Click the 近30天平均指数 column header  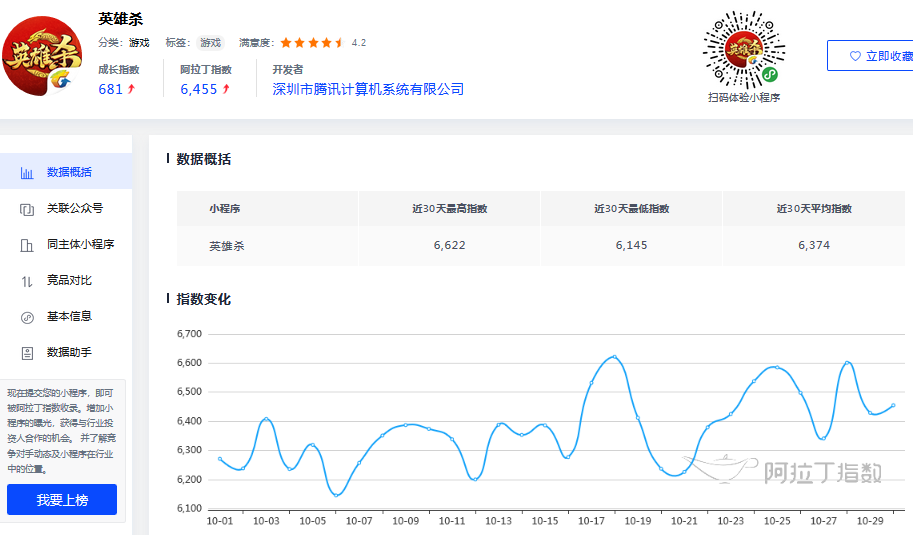[x=814, y=208]
